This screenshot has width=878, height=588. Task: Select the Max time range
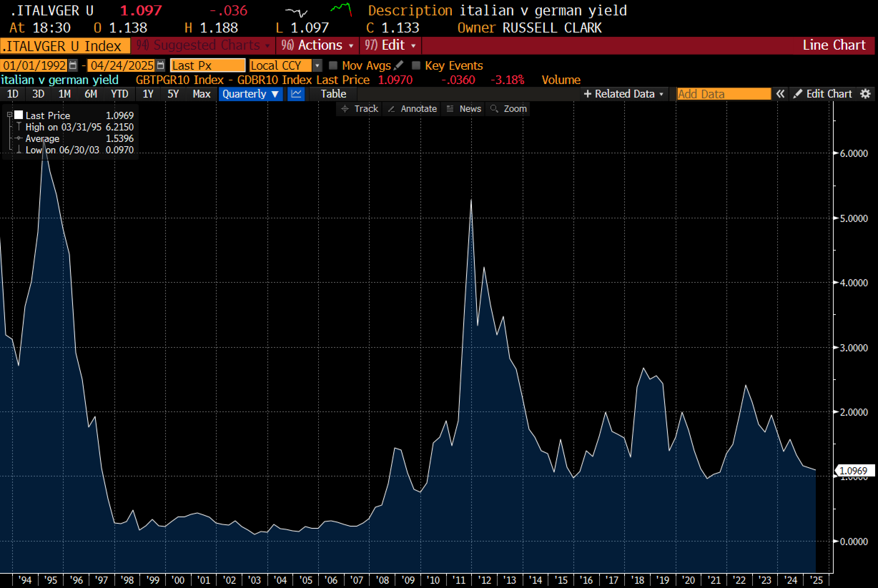pos(201,94)
